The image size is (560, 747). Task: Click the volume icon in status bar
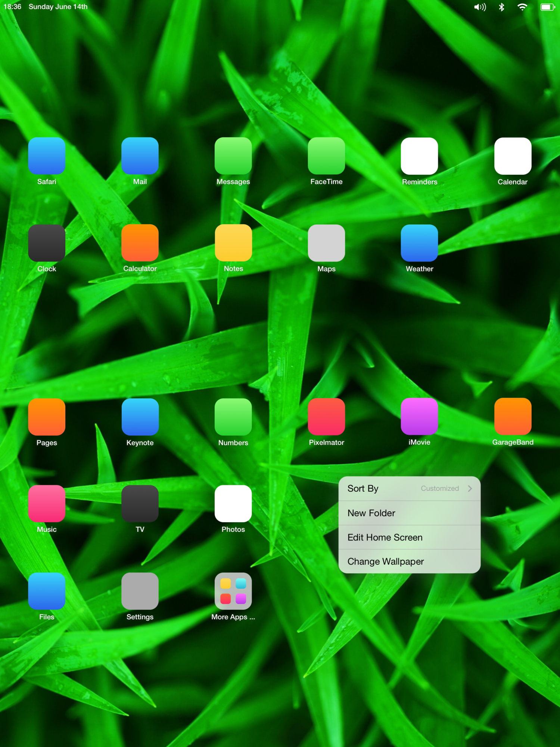480,7
